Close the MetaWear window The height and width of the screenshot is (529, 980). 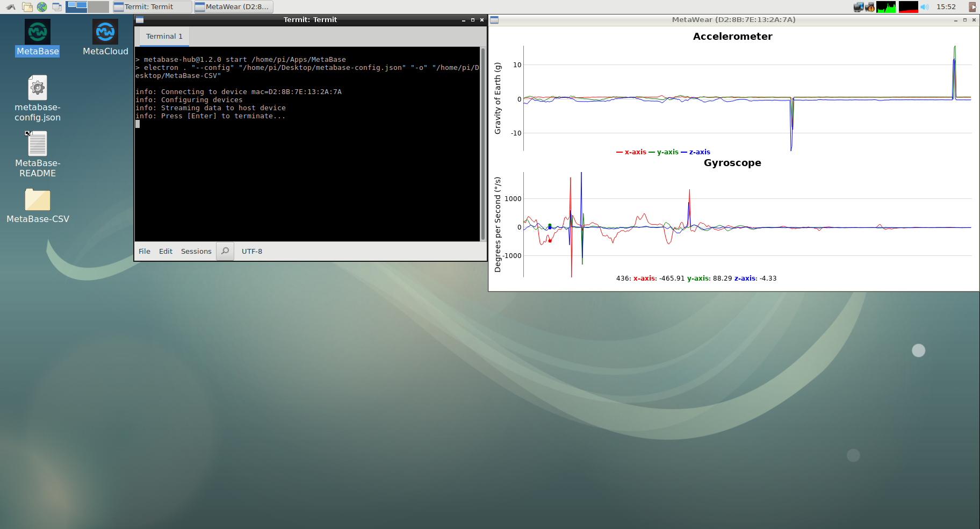[x=974, y=20]
